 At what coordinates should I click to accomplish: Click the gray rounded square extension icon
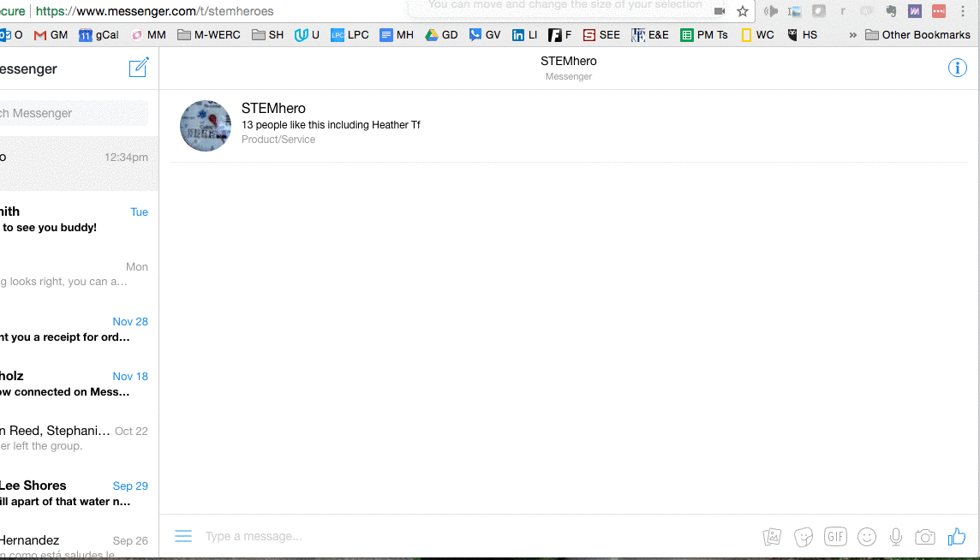pos(819,11)
